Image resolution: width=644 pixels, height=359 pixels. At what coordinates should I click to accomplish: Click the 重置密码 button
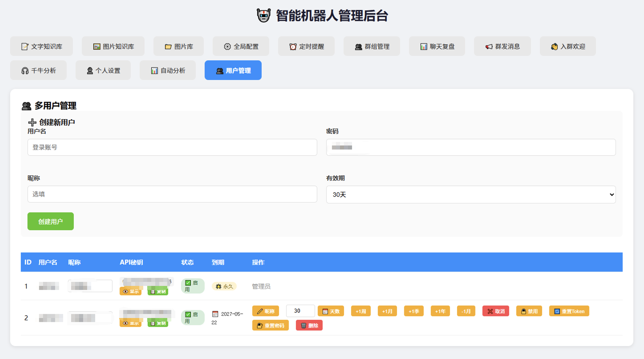[x=271, y=325]
